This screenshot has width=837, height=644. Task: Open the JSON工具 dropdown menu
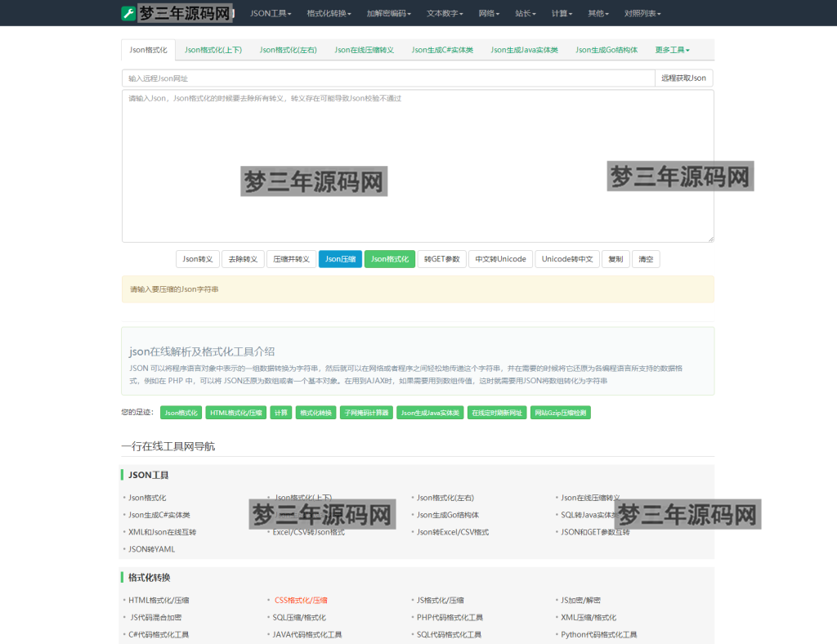271,13
